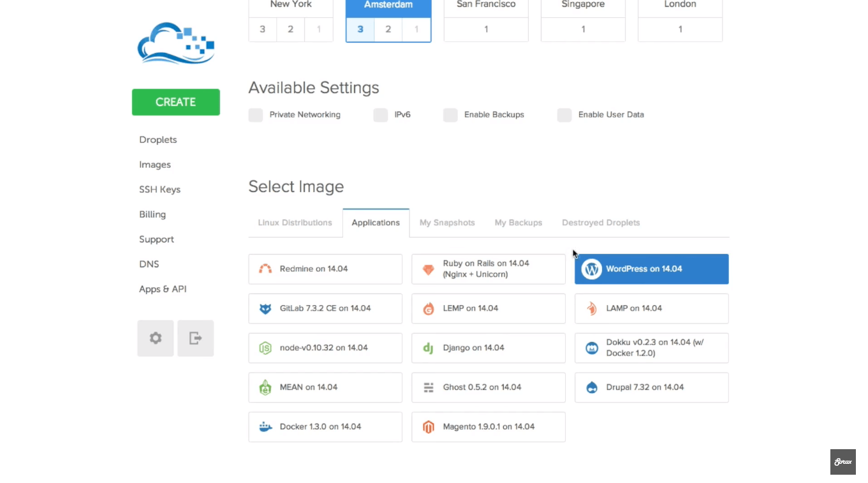Check the Enable Backups option
This screenshot has width=868, height=483.
(x=450, y=115)
